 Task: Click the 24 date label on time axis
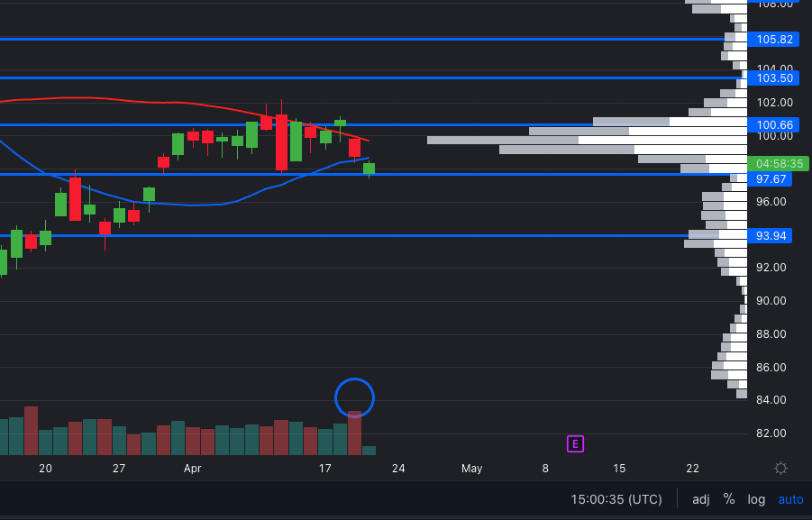pyautogui.click(x=398, y=469)
